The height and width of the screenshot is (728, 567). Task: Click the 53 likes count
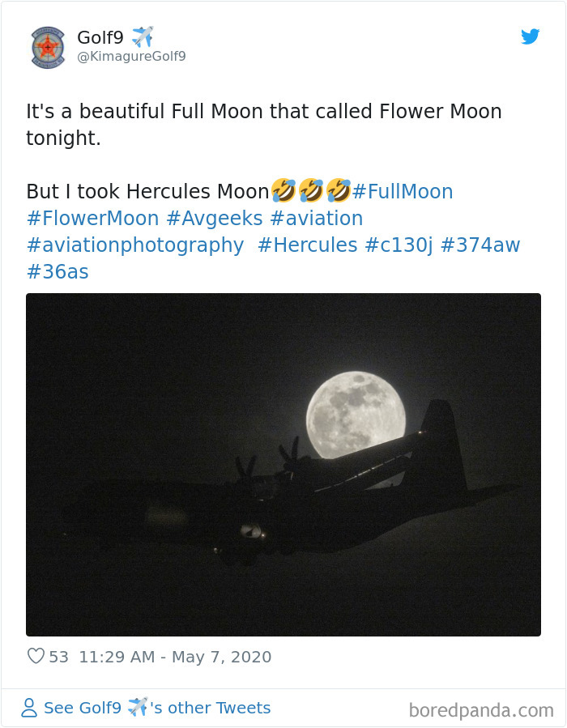tap(58, 657)
